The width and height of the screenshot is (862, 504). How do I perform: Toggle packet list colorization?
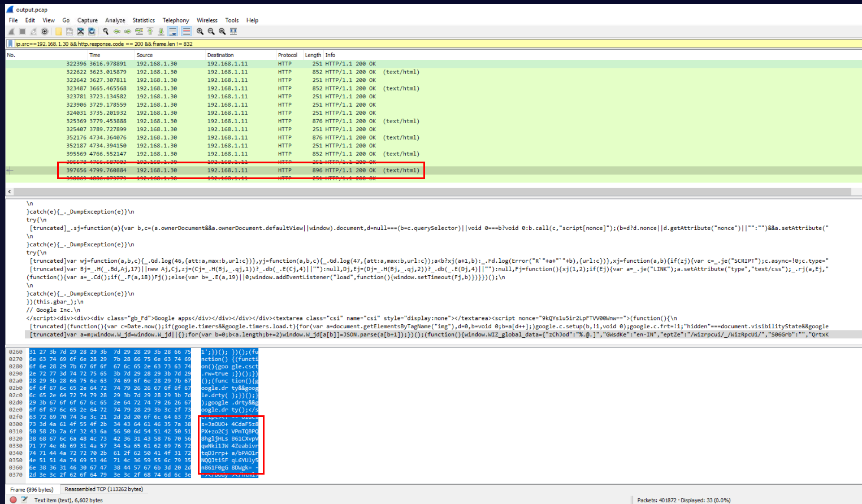(x=186, y=32)
